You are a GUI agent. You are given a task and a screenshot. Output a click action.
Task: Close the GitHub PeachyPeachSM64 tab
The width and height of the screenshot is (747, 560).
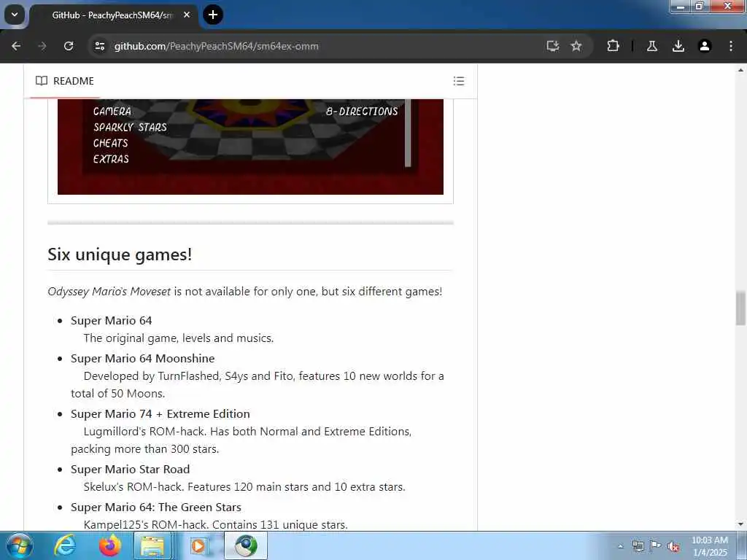(187, 15)
